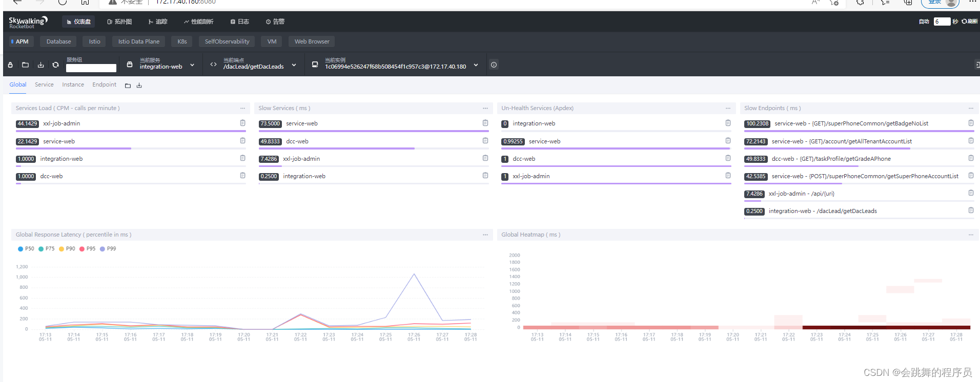Click the download icon beside Endpoint tab
980x382 pixels.
coord(139,86)
